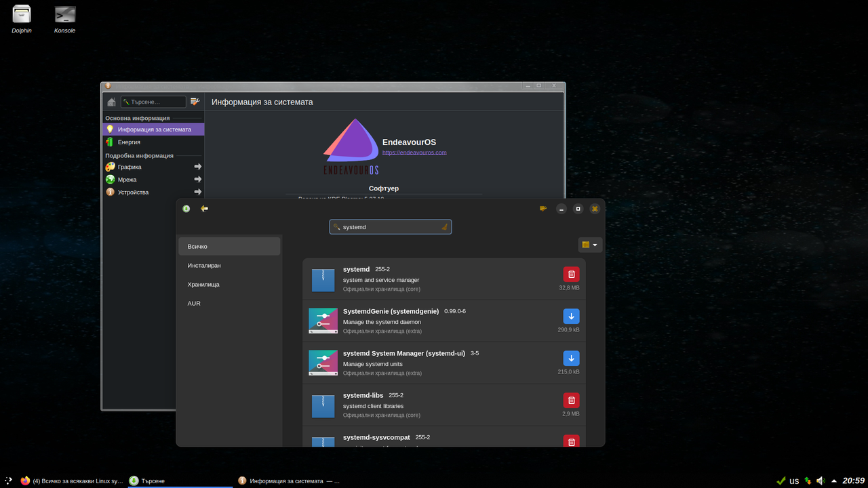The image size is (868, 488).
Task: Click the green checkmark tray icon
Action: click(x=781, y=481)
